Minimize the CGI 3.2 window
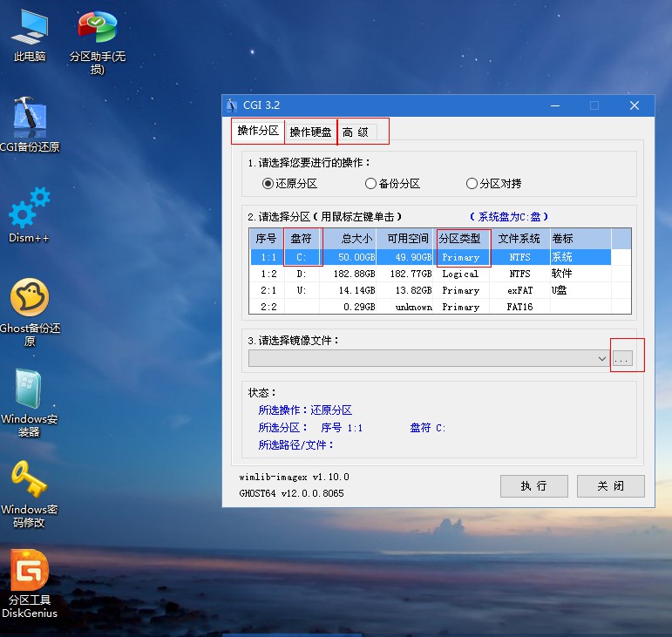 click(555, 105)
